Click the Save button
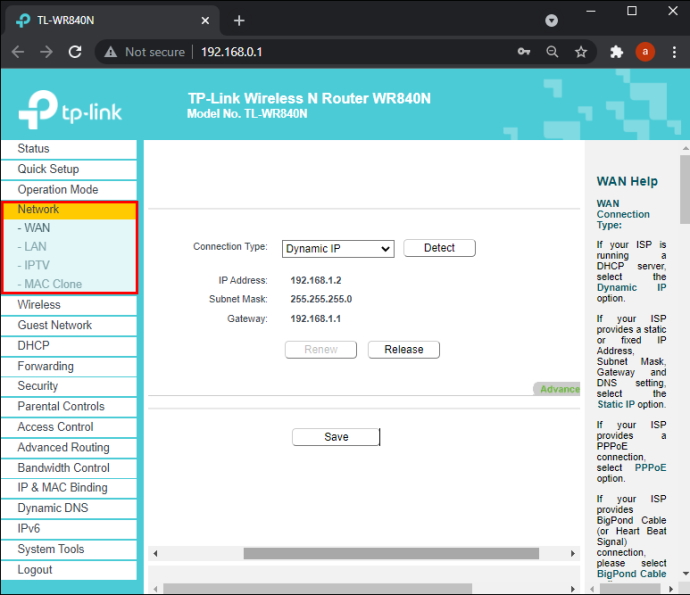The height and width of the screenshot is (595, 690). point(336,437)
